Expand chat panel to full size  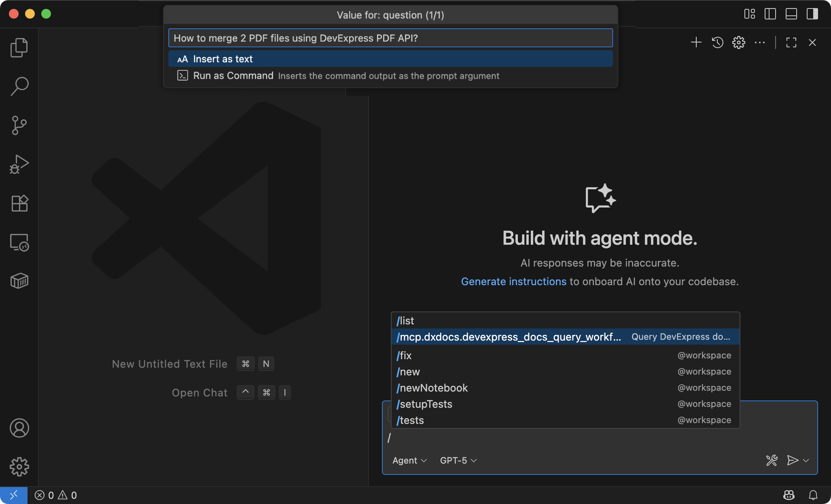pyautogui.click(x=791, y=42)
